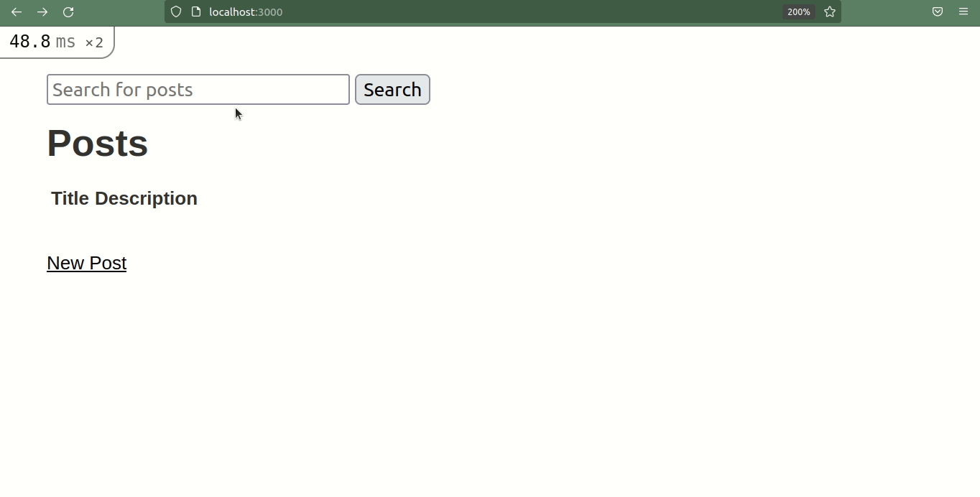Navigate back with the back arrow
The height and width of the screenshot is (497, 980).
16,11
